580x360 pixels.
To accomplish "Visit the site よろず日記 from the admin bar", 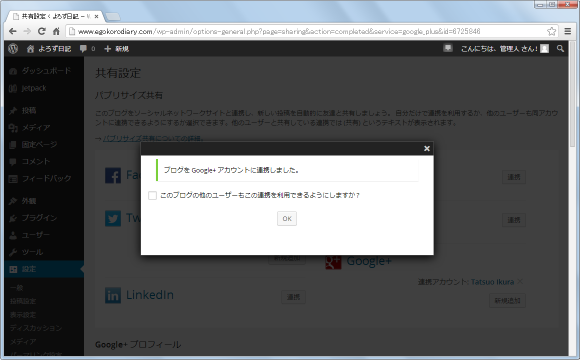I will [x=49, y=48].
